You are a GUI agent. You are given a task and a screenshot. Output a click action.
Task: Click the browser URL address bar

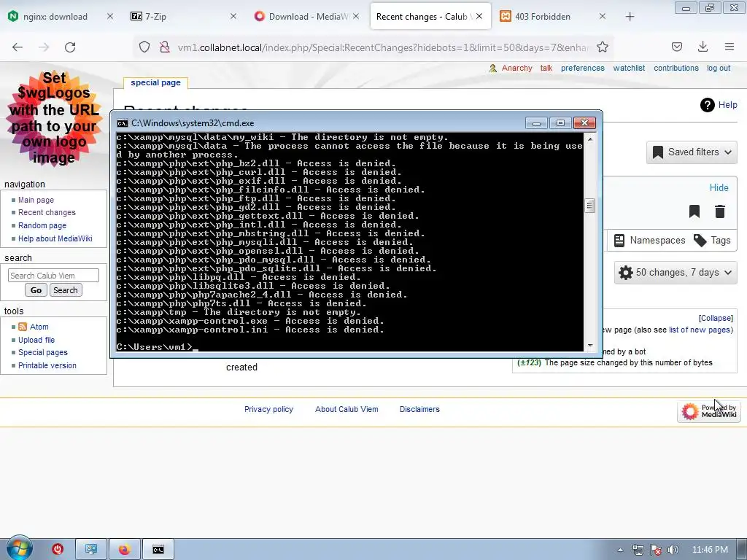382,47
